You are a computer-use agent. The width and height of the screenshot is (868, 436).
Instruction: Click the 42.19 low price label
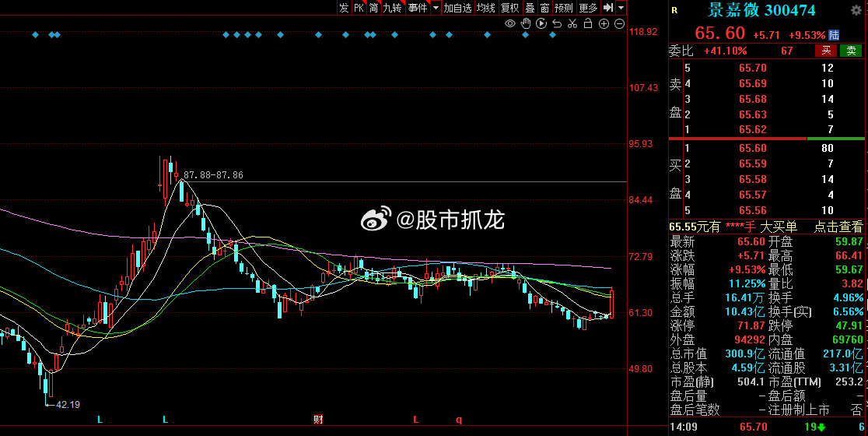(x=68, y=405)
